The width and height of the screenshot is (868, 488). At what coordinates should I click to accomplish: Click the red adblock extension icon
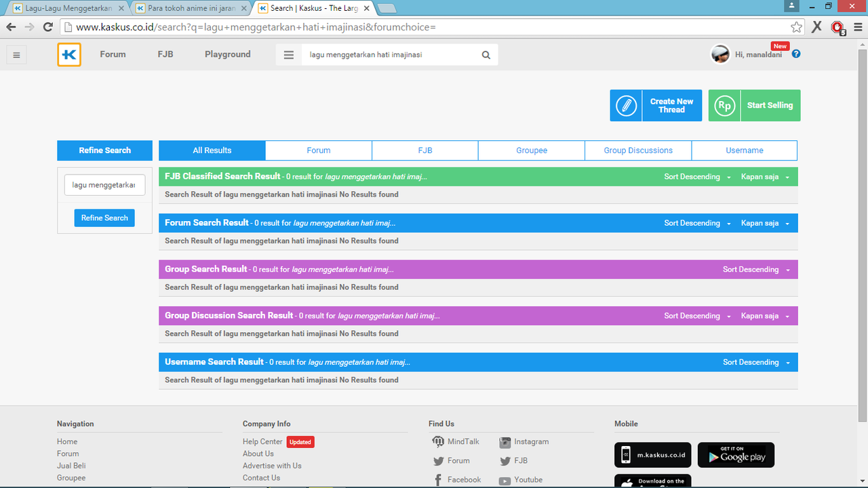(x=838, y=28)
